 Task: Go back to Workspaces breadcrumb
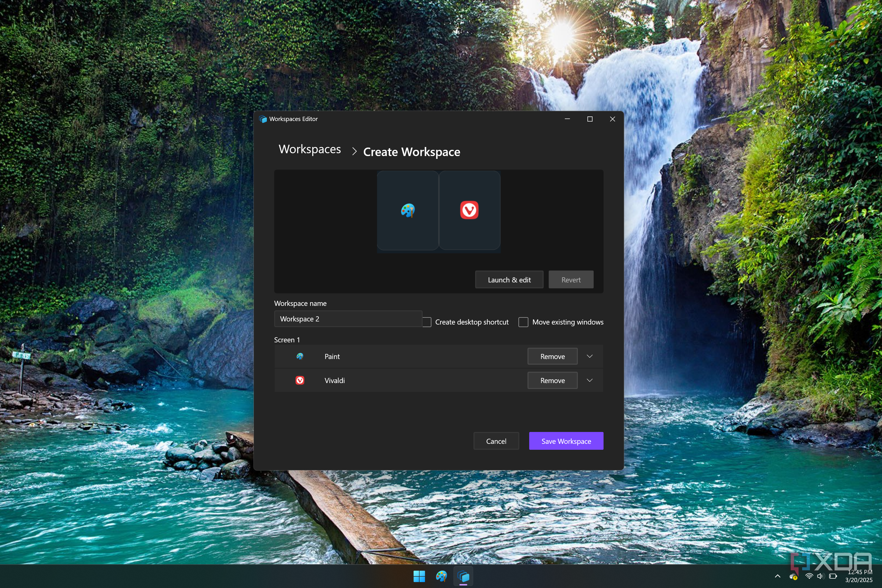(309, 149)
